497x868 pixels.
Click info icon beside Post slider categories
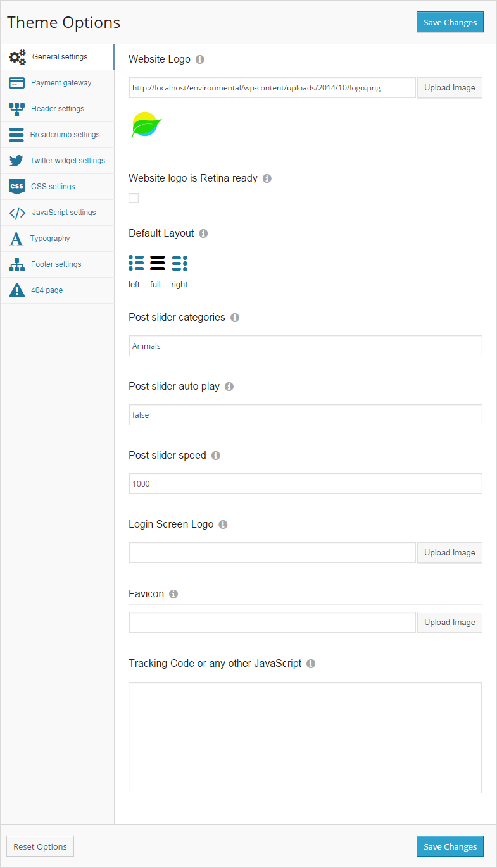click(235, 318)
